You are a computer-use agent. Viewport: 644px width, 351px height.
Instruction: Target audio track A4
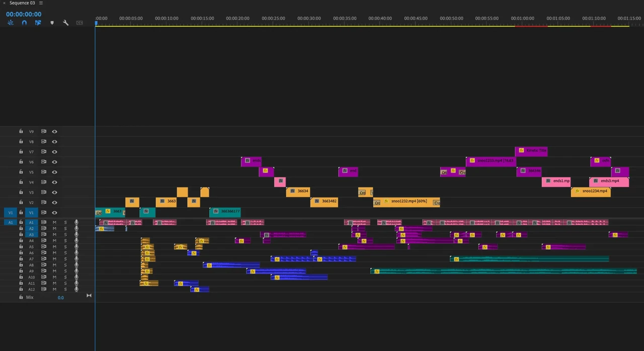[x=31, y=240]
